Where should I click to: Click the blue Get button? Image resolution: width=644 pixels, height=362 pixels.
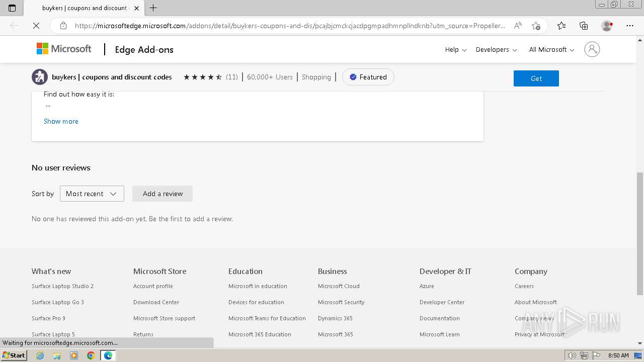pos(536,78)
